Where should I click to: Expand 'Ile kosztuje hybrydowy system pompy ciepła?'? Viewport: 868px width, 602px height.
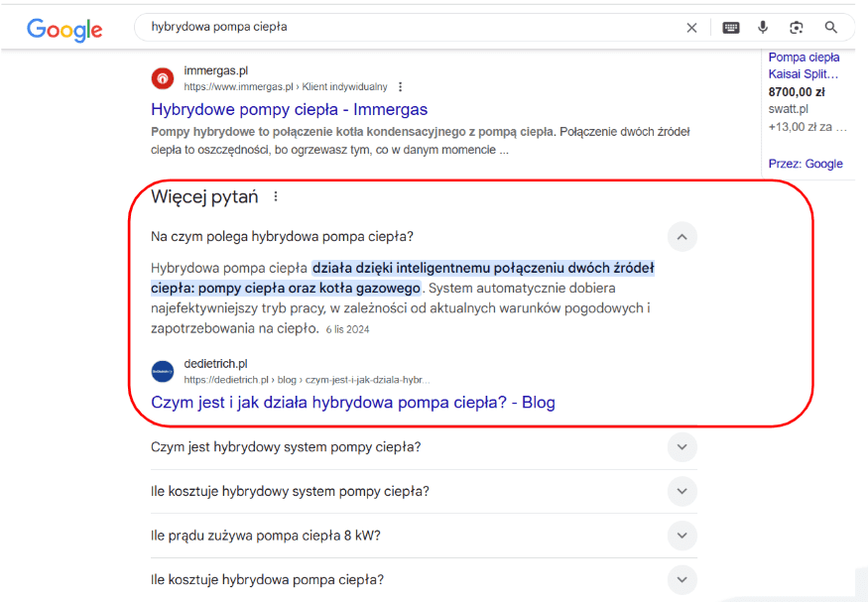click(682, 491)
